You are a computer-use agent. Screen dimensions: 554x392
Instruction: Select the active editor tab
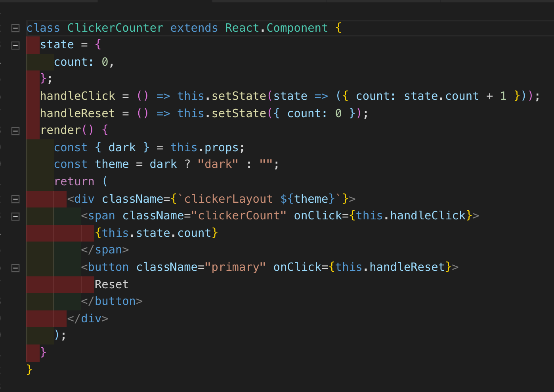(x=155, y=2)
